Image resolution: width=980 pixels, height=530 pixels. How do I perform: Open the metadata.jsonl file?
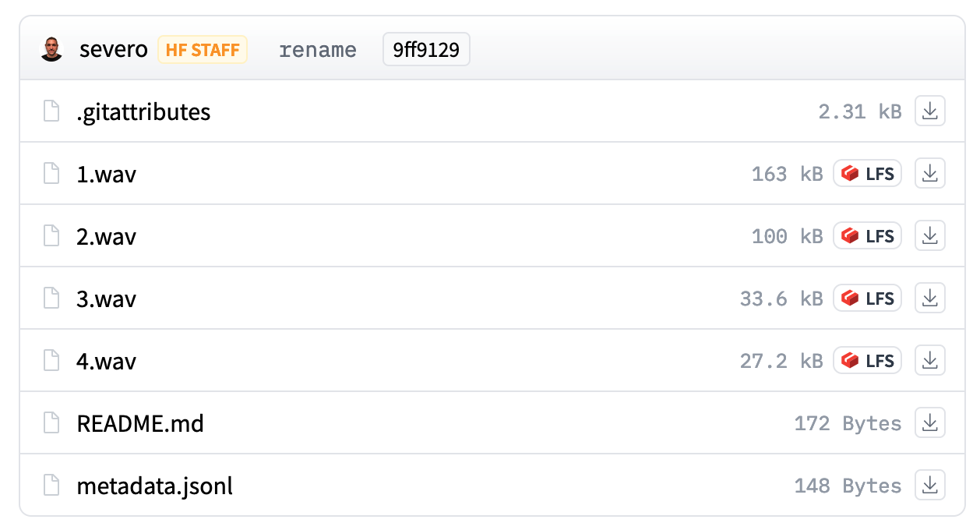tap(154, 486)
